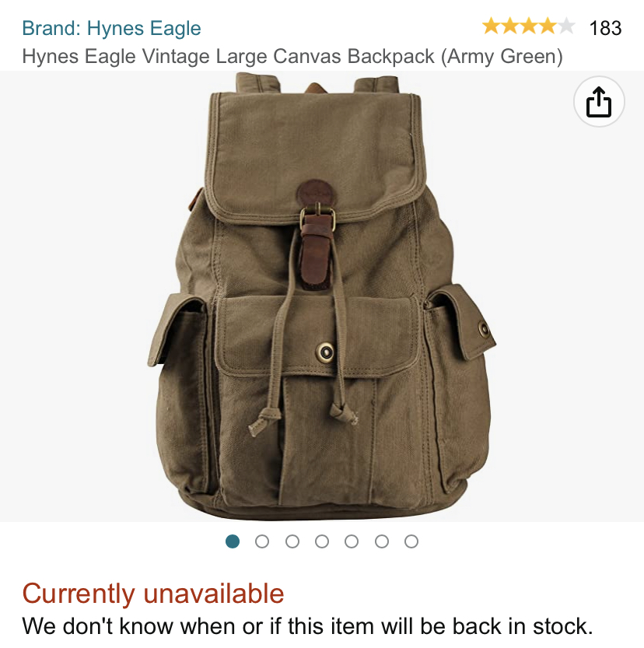Select the second image carousel dot
The image size is (644, 648).
[x=262, y=541]
